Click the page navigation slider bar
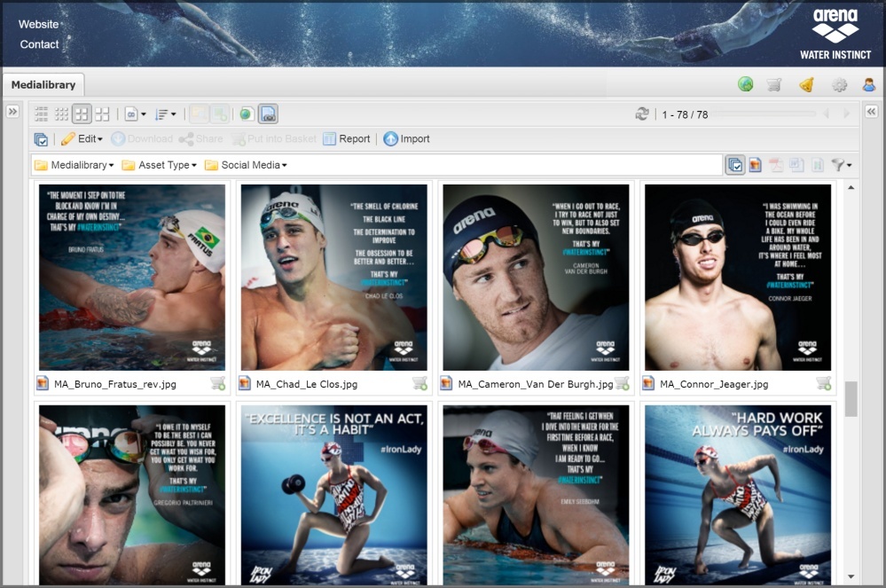The height and width of the screenshot is (588, 886). coord(764,114)
